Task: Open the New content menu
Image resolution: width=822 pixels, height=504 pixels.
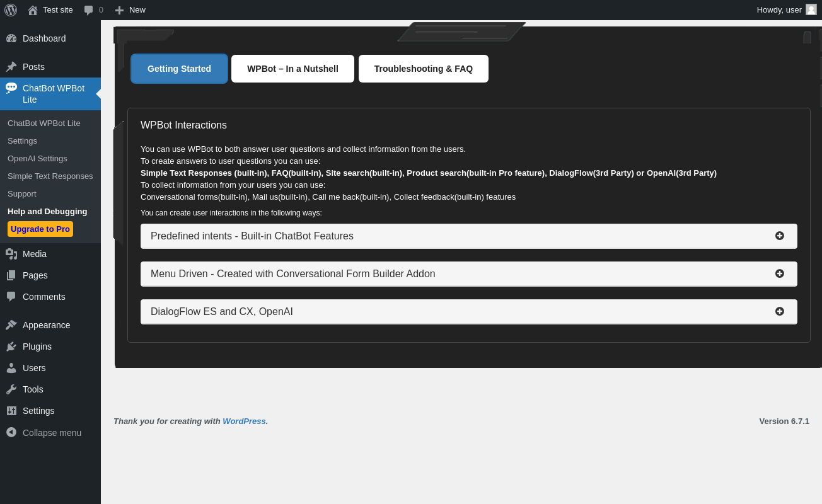Action: click(130, 10)
